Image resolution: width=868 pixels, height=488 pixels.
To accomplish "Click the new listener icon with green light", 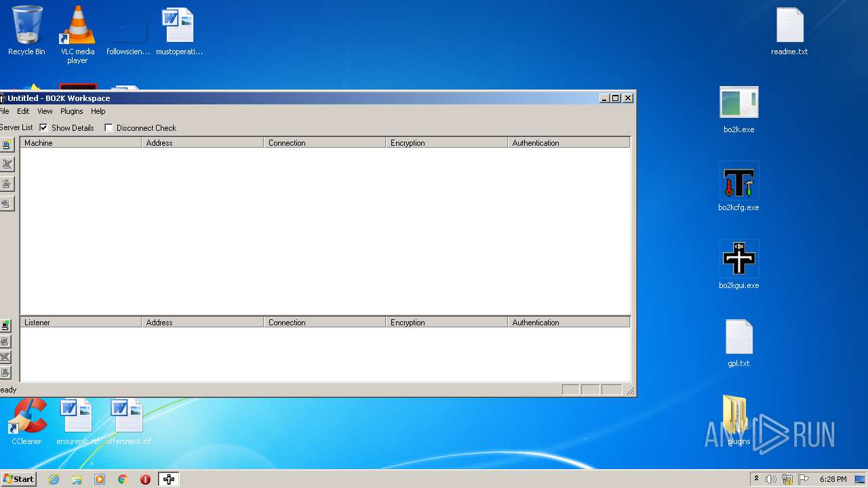I will (x=5, y=326).
